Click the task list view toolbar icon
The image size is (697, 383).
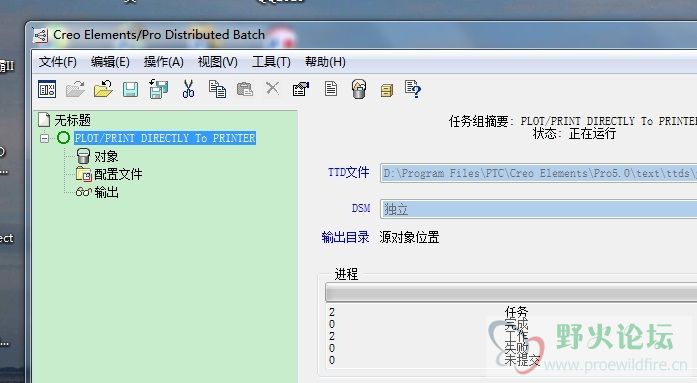(x=47, y=89)
